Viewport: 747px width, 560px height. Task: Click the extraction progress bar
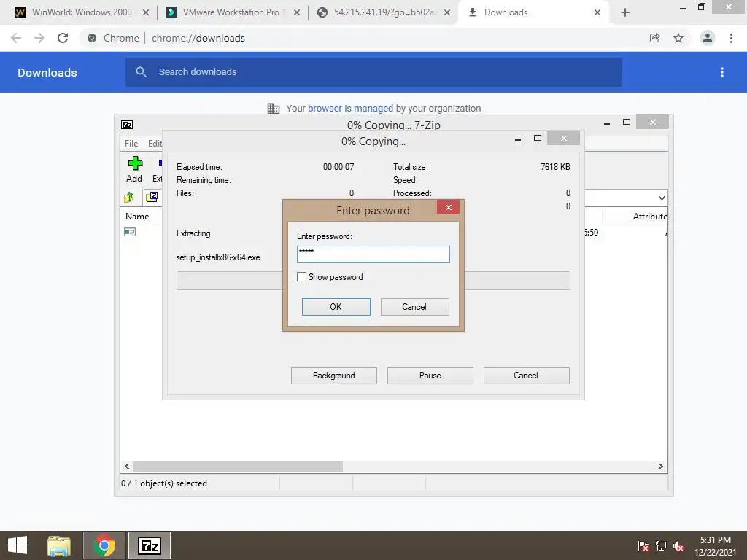(373, 281)
